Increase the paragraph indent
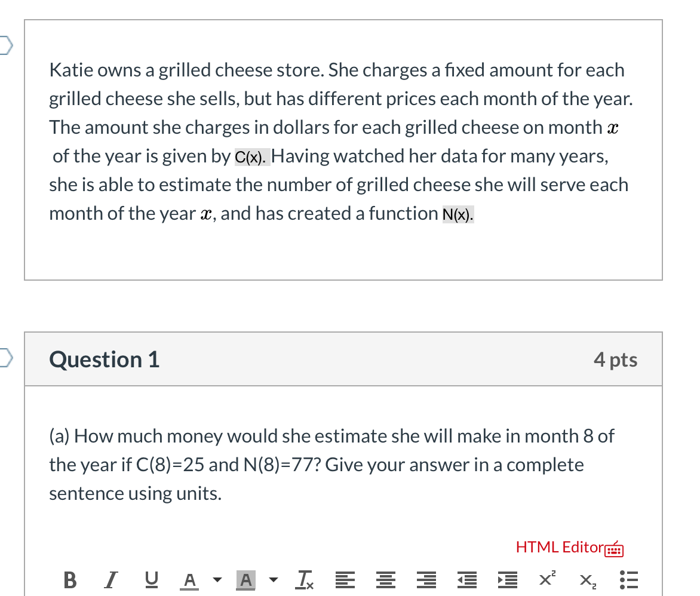The width and height of the screenshot is (700, 596). (x=506, y=579)
